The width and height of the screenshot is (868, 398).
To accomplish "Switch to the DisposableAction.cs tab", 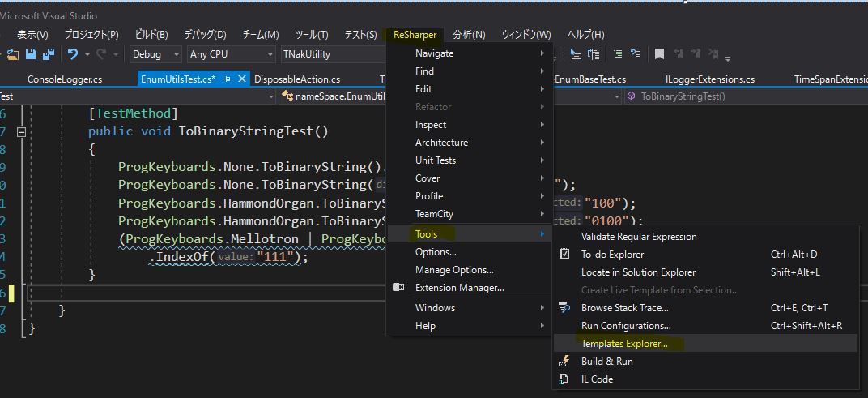I will click(296, 79).
